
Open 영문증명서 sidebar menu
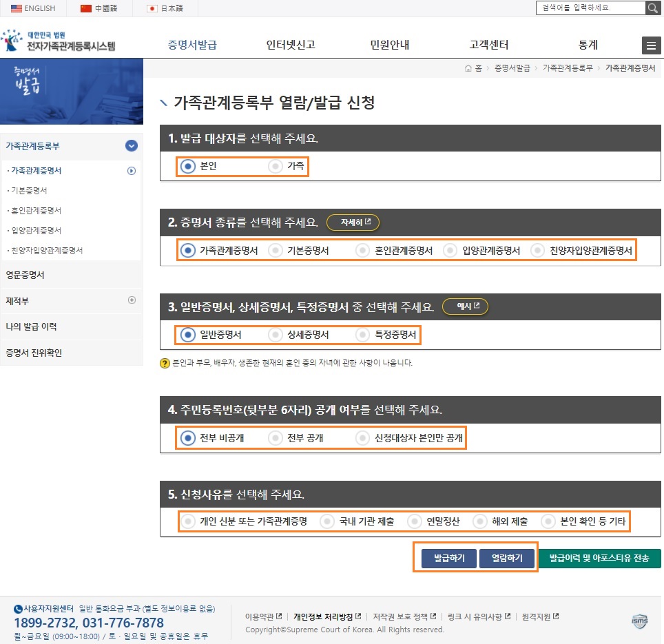pos(25,276)
